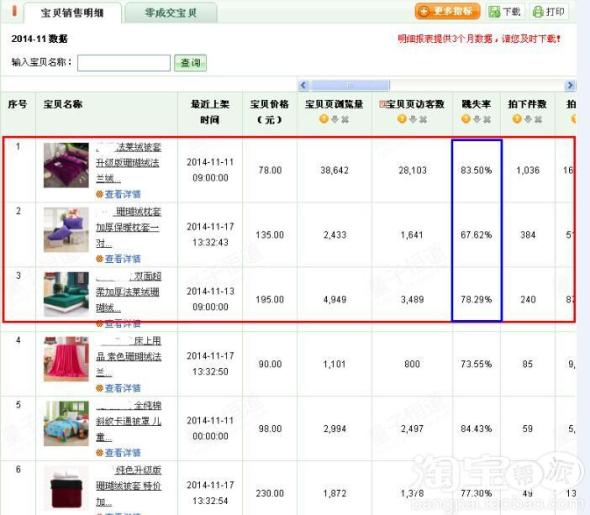Click the X icon under 拍下件数 column
Image resolution: width=590 pixels, height=515 pixels.
click(538, 119)
